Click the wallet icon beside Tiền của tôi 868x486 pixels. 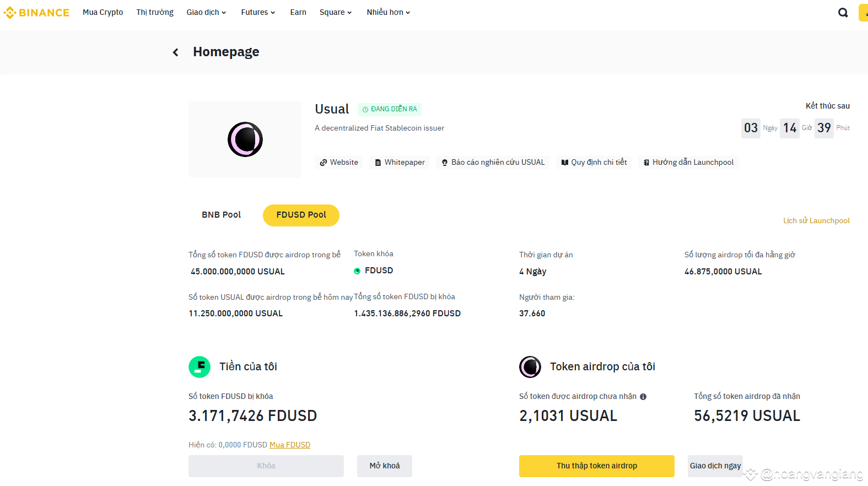click(200, 366)
